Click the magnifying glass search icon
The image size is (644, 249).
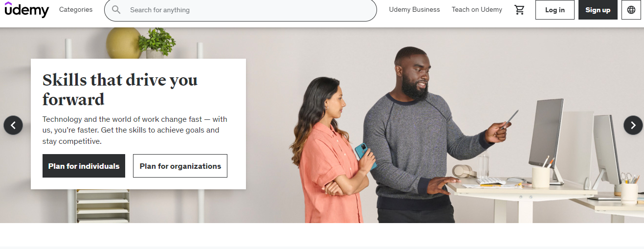pyautogui.click(x=116, y=10)
